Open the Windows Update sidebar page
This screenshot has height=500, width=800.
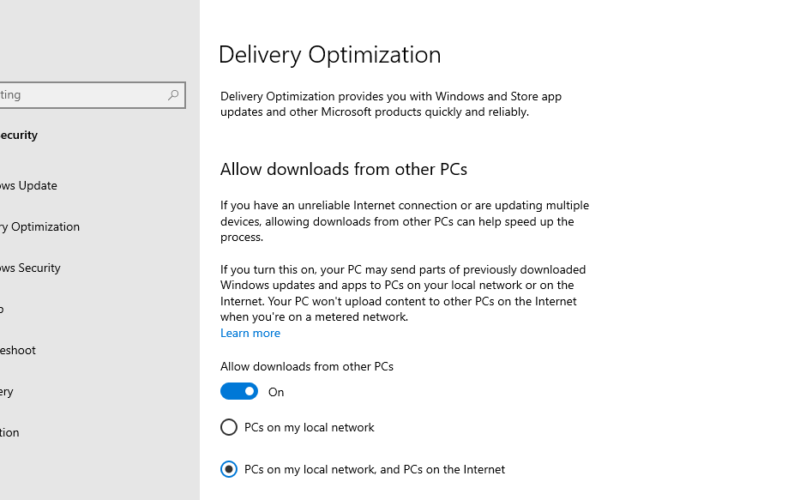tap(29, 186)
